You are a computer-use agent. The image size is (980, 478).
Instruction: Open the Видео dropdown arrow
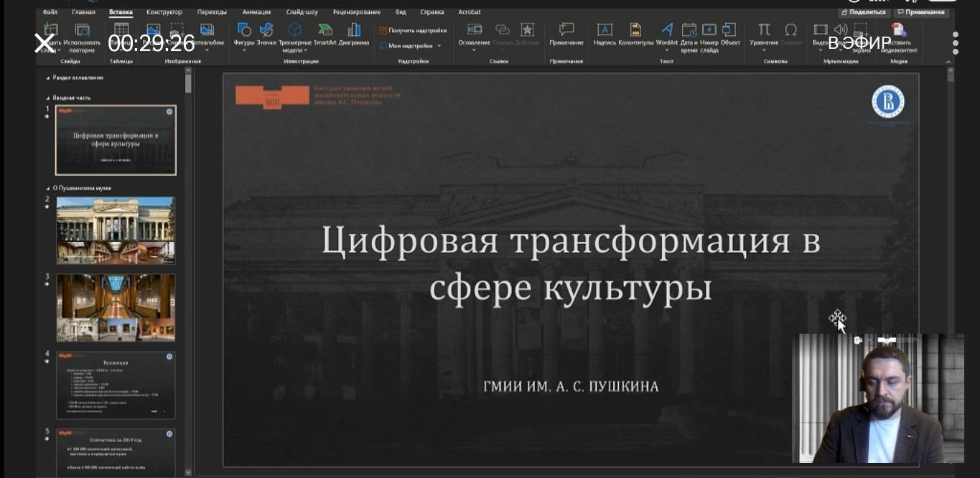821,50
